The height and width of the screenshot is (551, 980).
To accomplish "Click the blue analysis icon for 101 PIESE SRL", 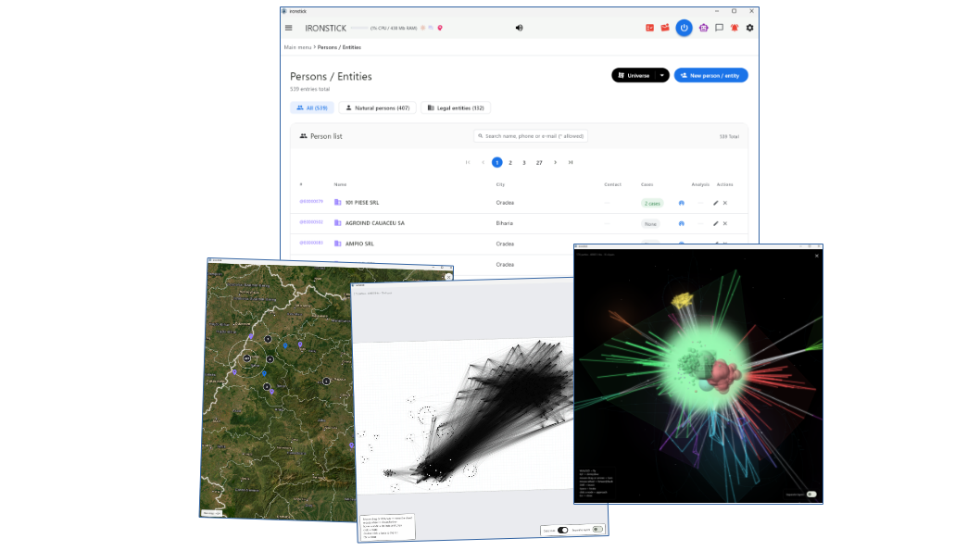I will pos(681,203).
